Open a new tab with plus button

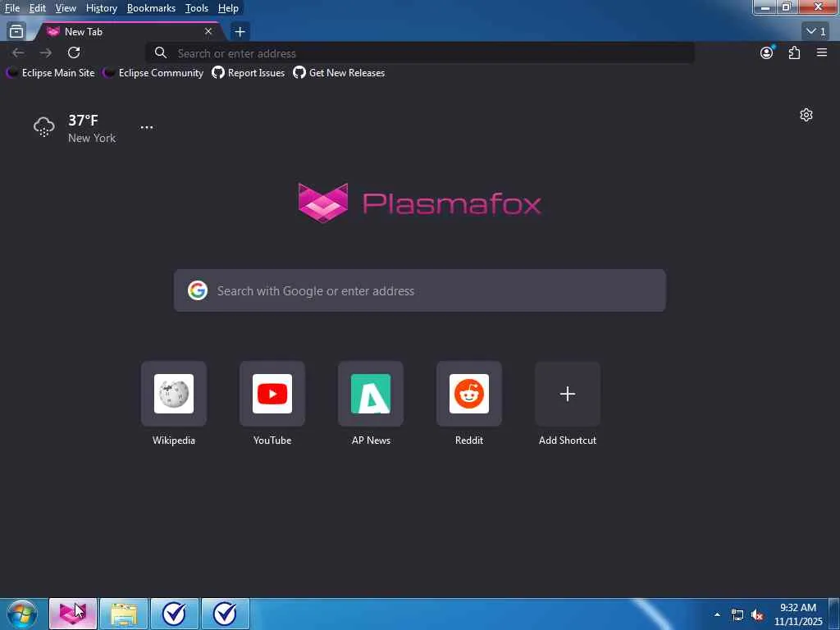240,32
